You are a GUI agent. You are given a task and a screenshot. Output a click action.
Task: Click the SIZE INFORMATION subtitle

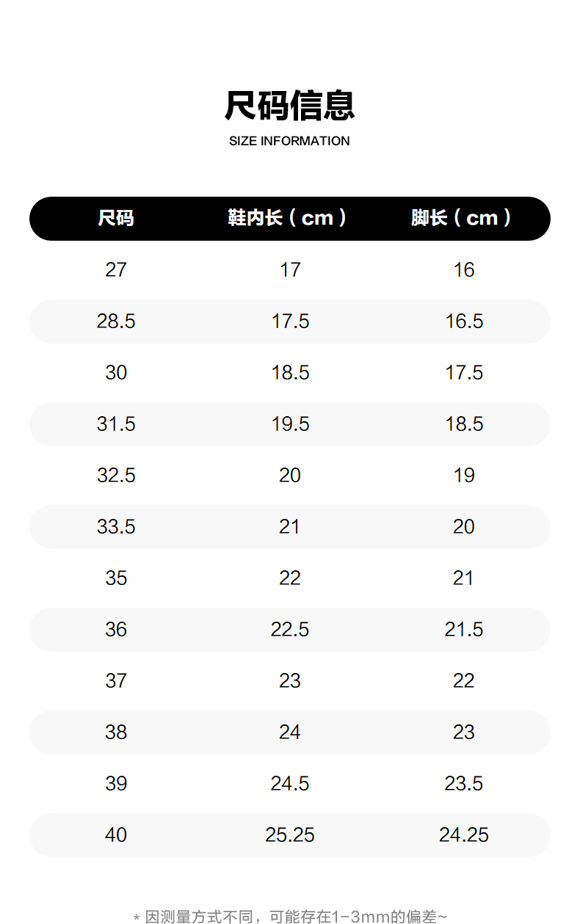pos(289,141)
